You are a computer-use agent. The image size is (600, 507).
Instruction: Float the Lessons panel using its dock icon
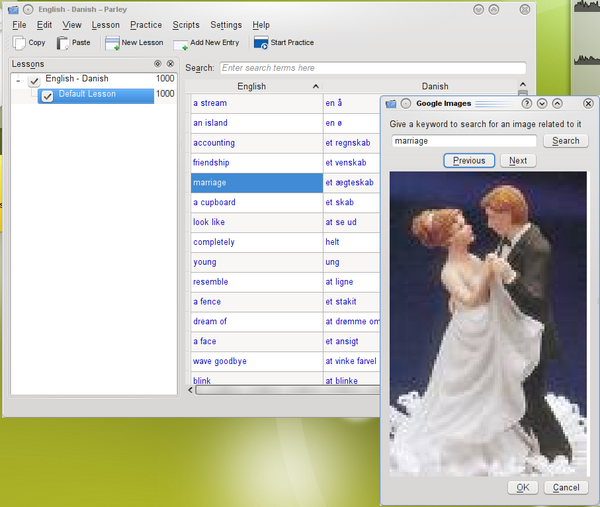pos(158,64)
